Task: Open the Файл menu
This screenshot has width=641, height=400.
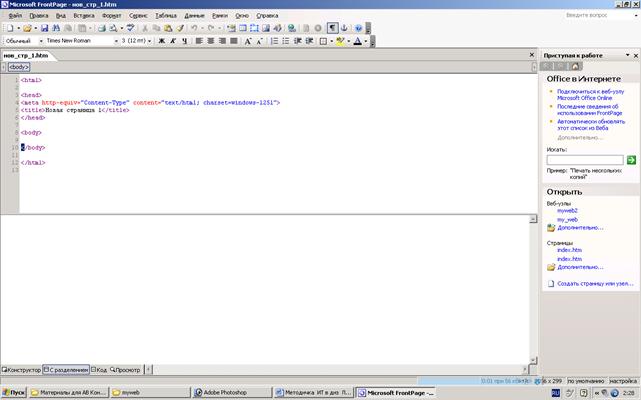Action: pyautogui.click(x=15, y=16)
